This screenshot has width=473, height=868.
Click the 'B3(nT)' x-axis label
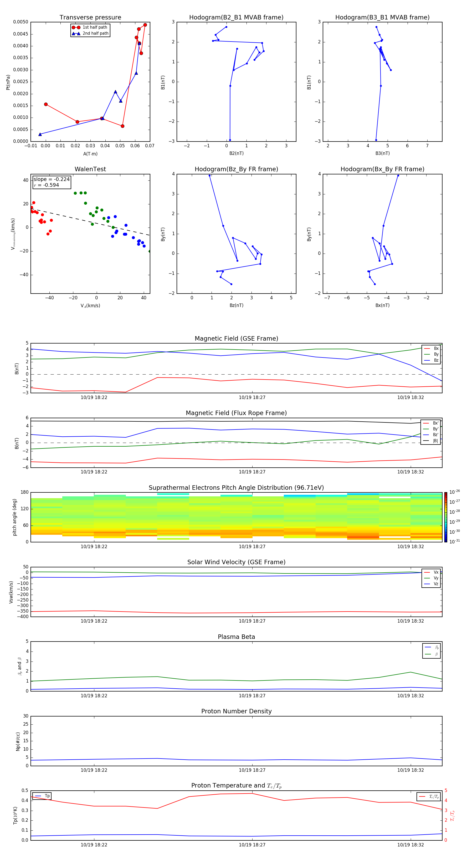pyautogui.click(x=382, y=153)
